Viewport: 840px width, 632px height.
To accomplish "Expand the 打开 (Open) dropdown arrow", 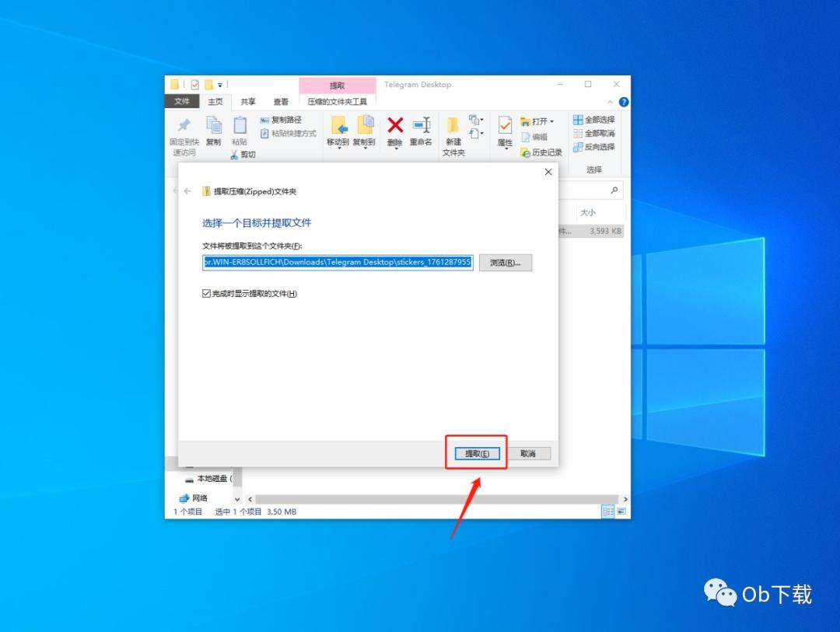I will (x=552, y=121).
